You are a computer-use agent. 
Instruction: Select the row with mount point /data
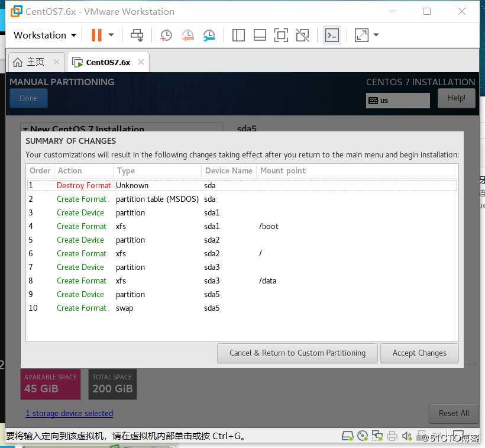[x=242, y=281]
